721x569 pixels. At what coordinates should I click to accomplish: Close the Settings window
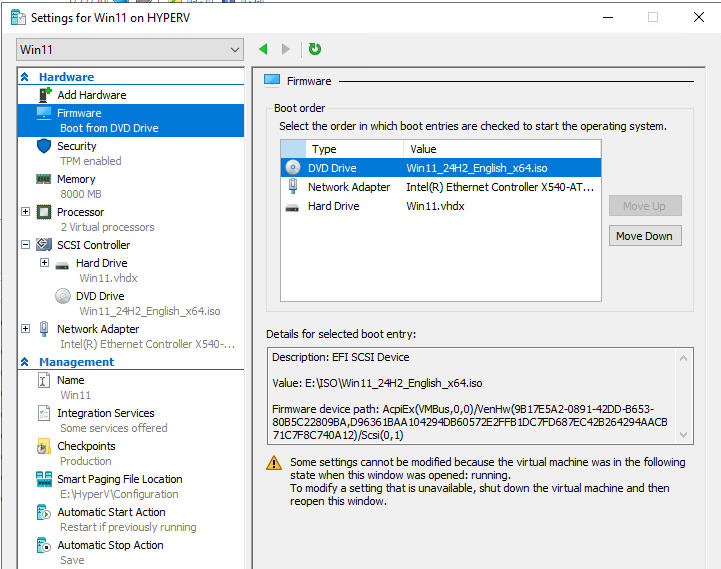click(x=698, y=17)
